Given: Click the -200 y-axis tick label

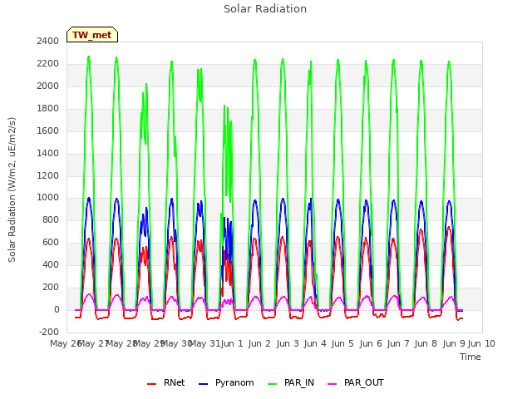Looking at the screenshot, I should [49, 332].
